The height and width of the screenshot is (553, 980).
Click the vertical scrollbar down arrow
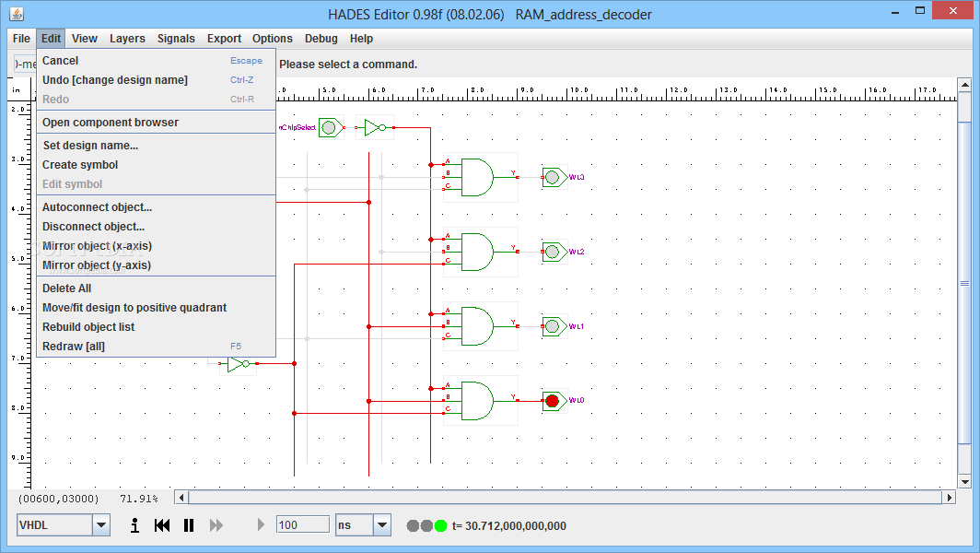click(x=964, y=482)
